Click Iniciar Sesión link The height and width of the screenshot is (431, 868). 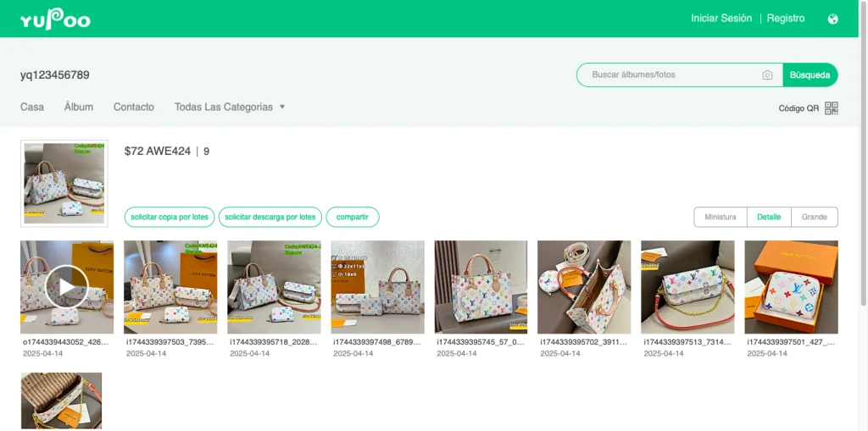(x=721, y=19)
